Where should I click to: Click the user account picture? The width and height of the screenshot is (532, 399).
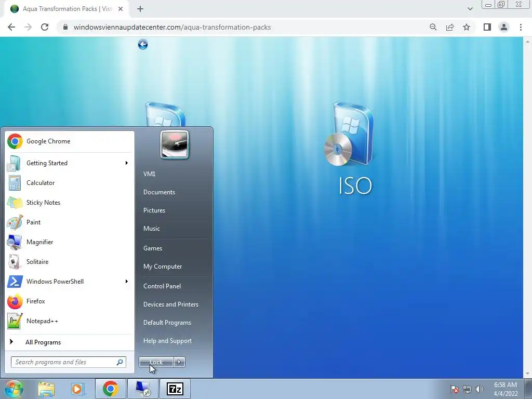pyautogui.click(x=175, y=145)
